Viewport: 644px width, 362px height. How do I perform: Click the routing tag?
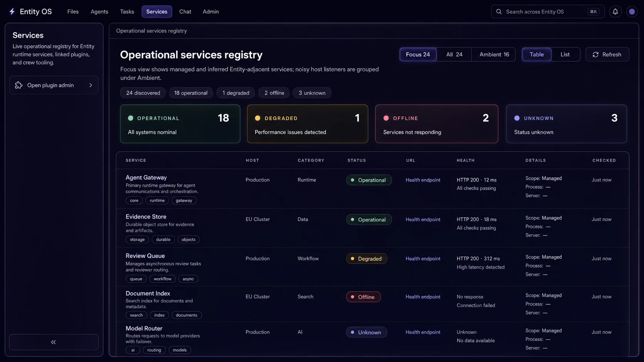tap(154, 350)
